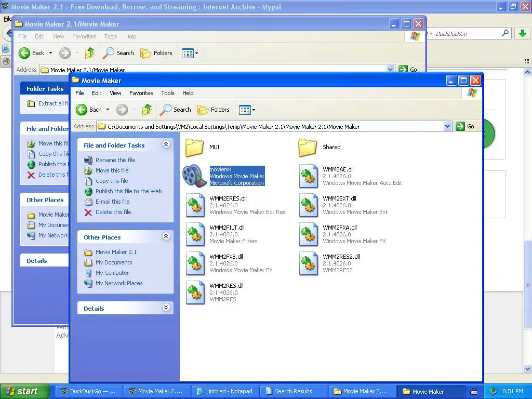The width and height of the screenshot is (532, 399).
Task: Go to My Documents in front Movie Maker window
Action: pos(114,262)
